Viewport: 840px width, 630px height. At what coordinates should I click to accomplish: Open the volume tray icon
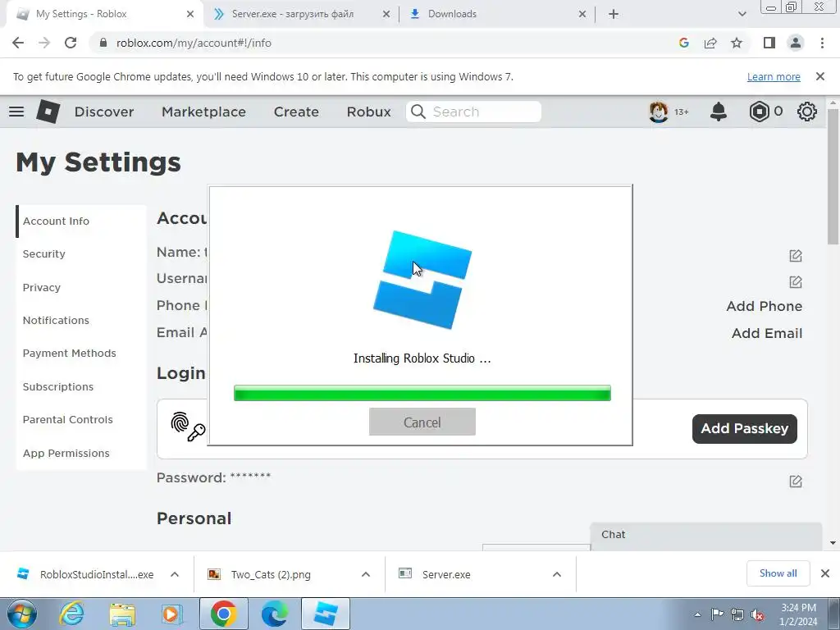coord(757,615)
